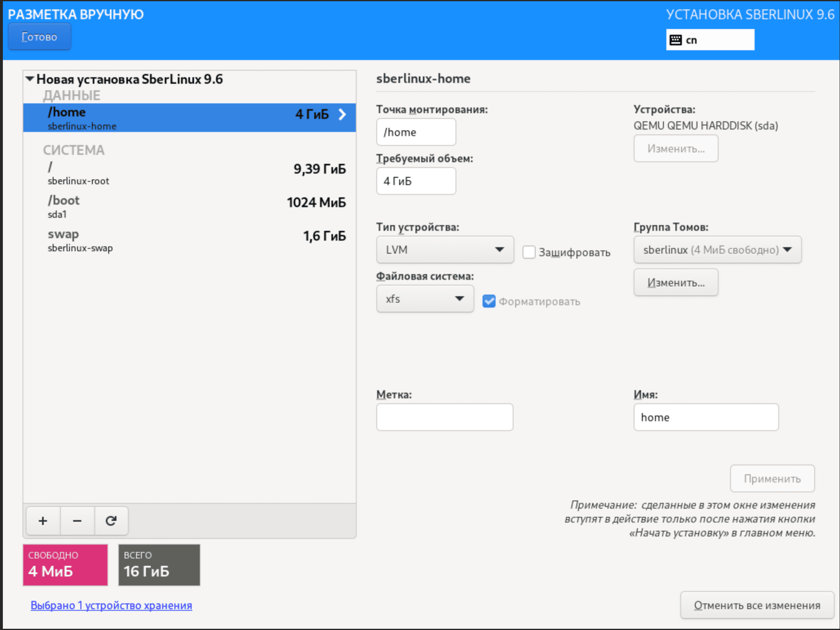Click the СВОБОДНО 4 МиБ indicator
The width and height of the screenshot is (840, 630).
[65, 565]
